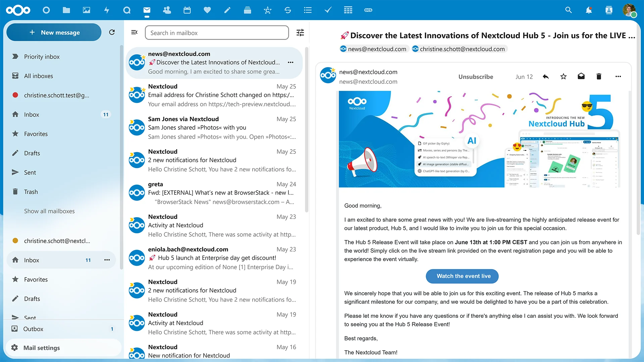644x362 pixels.
Task: Click the Nextcloud Hub 5 banner image
Action: (x=480, y=139)
